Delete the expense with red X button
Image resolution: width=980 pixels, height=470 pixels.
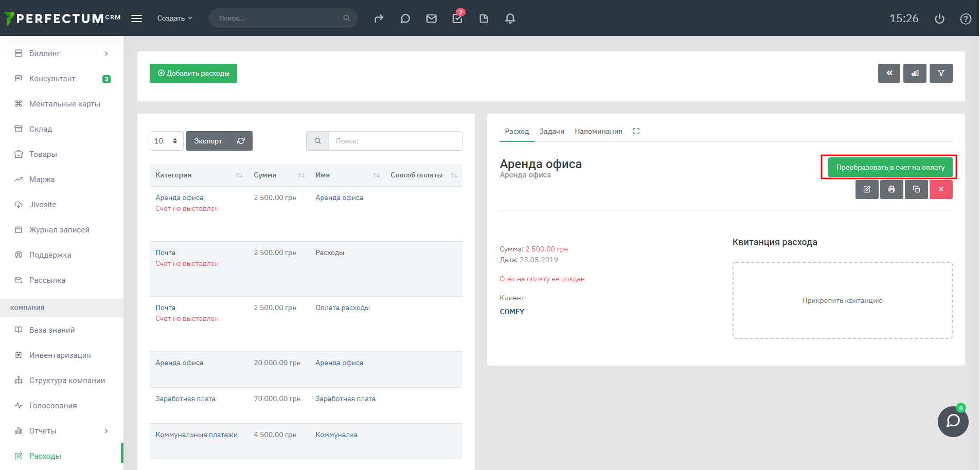(x=941, y=189)
